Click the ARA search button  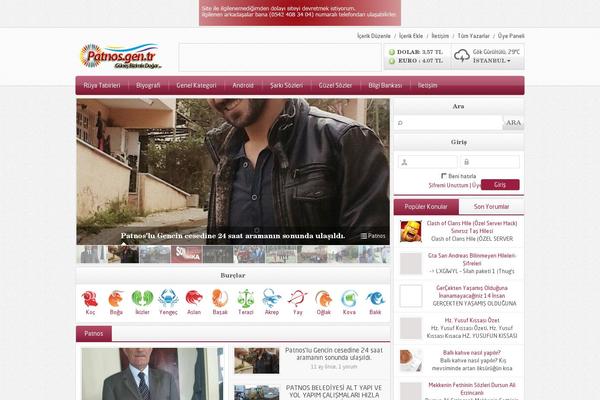(x=514, y=123)
